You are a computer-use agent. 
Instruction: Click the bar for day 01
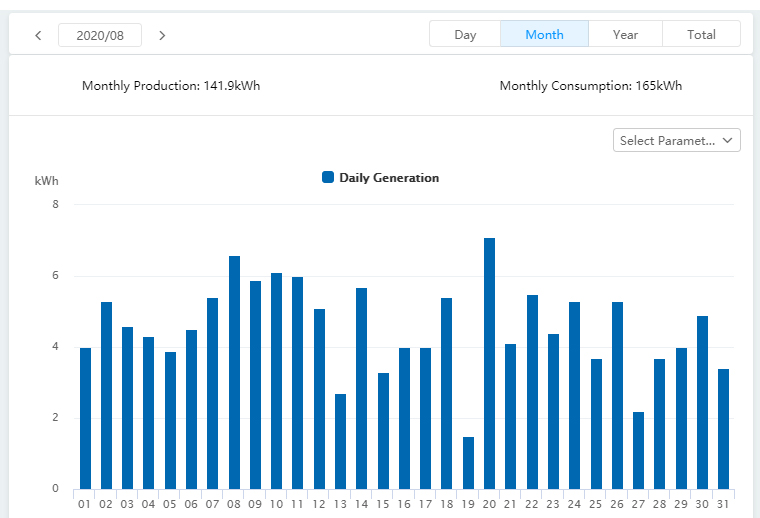85,419
